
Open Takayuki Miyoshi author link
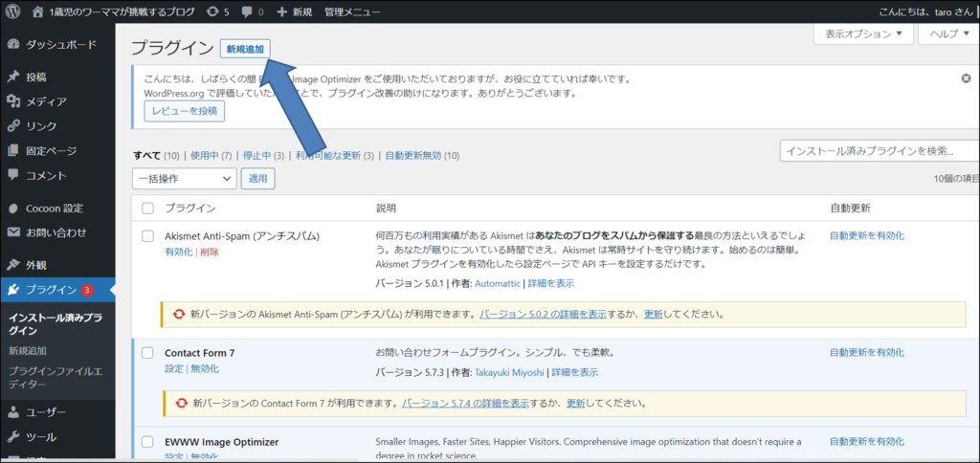(509, 372)
